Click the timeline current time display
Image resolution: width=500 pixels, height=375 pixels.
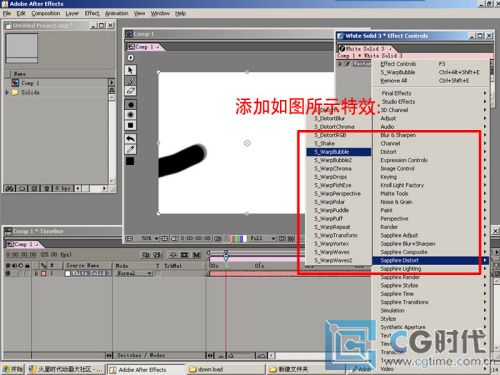pos(21,255)
